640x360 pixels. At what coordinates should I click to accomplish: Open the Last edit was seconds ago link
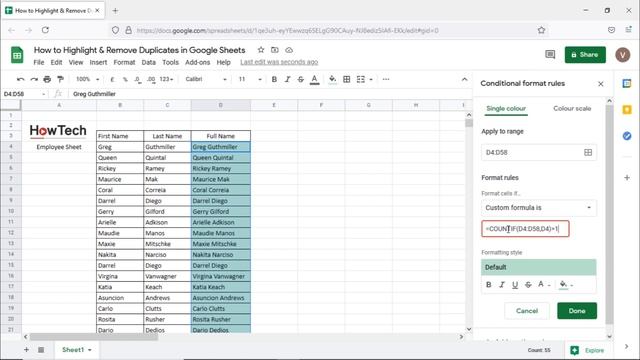coord(279,62)
